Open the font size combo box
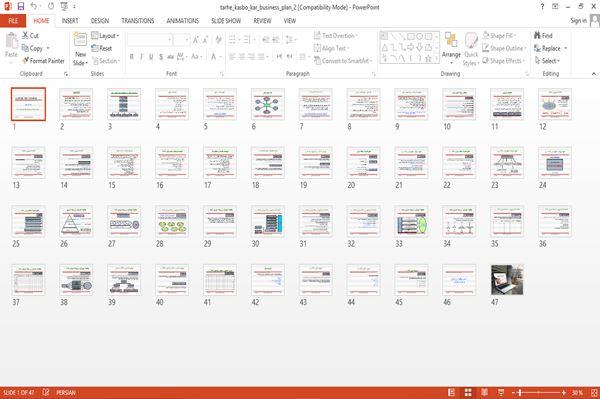This screenshot has width=600, height=399. tap(181, 39)
